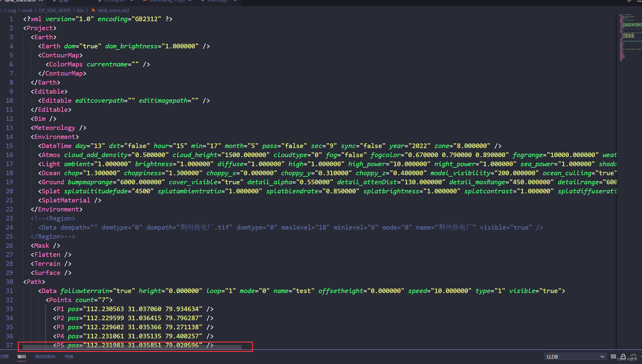Click the <Editable> opening tag on line 9
Image resolution: width=642 pixels, height=364 pixels.
pos(49,92)
